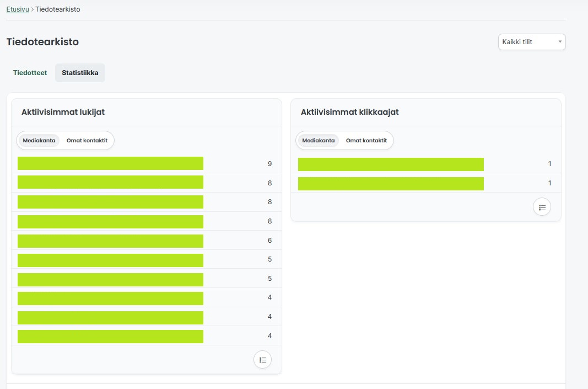Follow the Etusivu breadcrumb link
Image resolution: width=588 pixels, height=389 pixels.
pyautogui.click(x=18, y=9)
